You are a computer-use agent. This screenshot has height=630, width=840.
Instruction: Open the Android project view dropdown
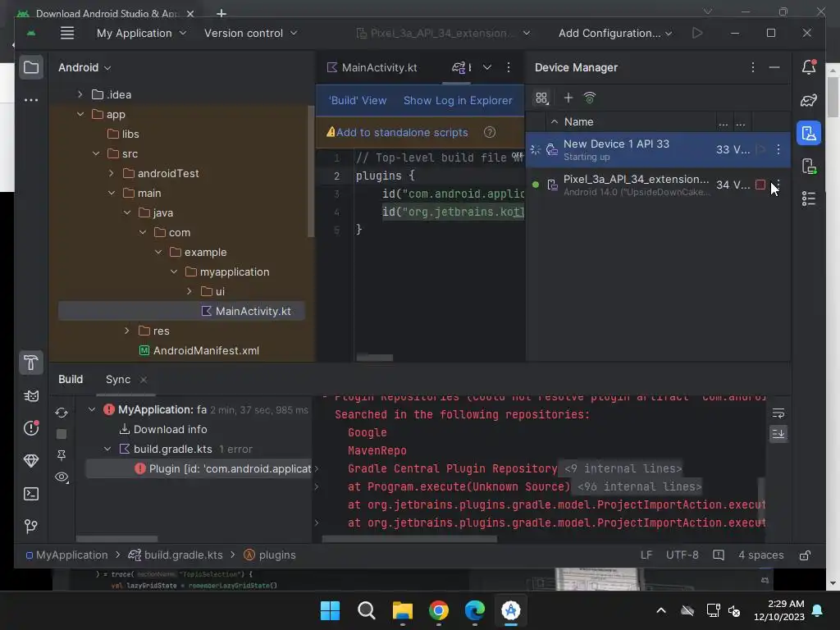84,67
